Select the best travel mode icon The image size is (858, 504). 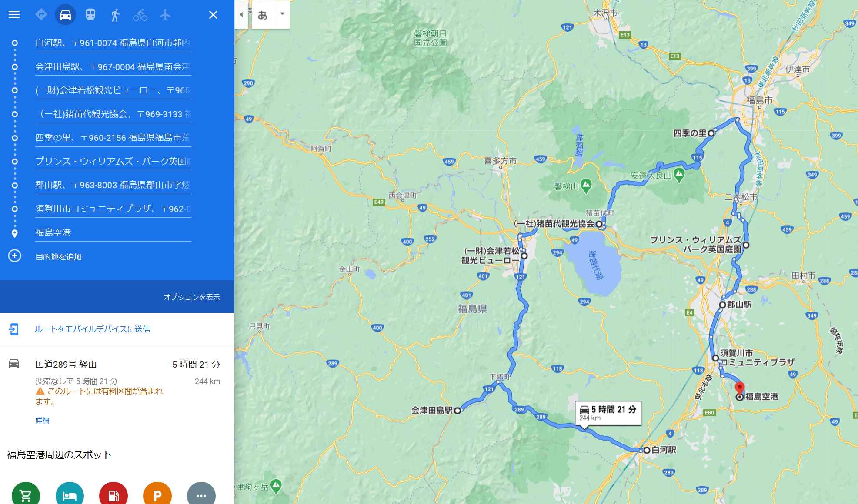[x=41, y=15]
